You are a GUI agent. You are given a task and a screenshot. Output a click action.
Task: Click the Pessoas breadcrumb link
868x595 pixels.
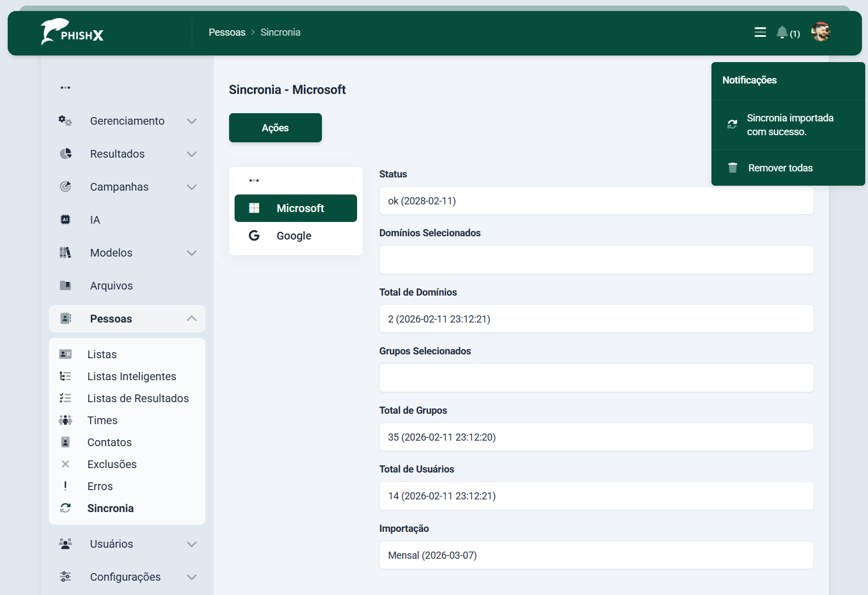(x=227, y=32)
